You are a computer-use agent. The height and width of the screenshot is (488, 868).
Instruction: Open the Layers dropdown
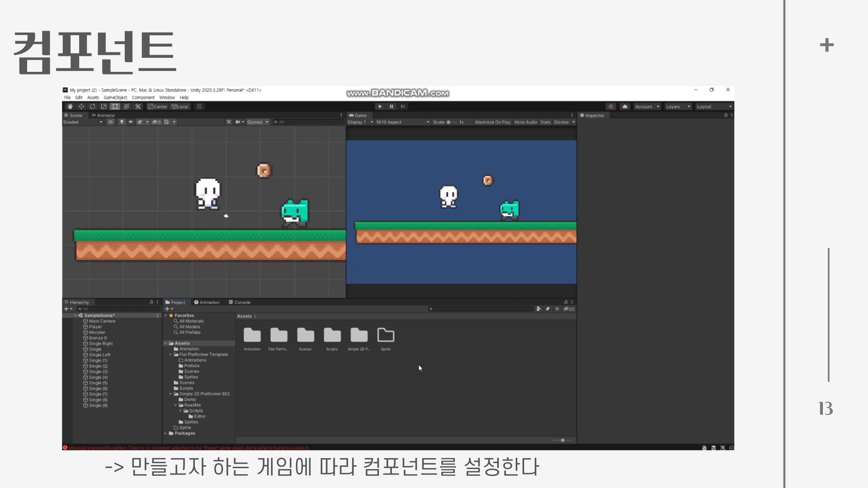click(678, 107)
